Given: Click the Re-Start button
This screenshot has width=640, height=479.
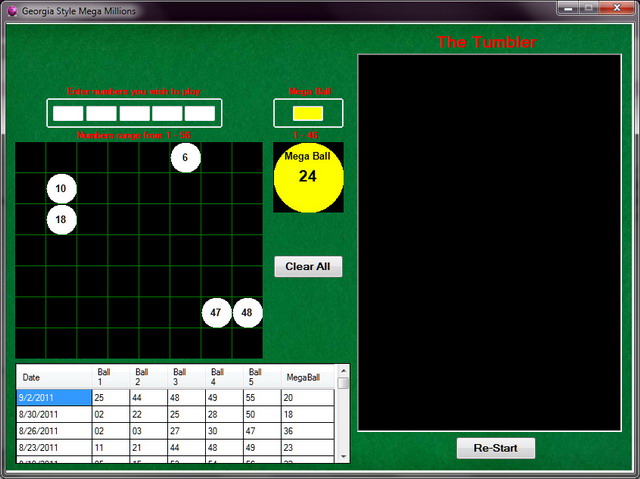Looking at the screenshot, I should 496,448.
